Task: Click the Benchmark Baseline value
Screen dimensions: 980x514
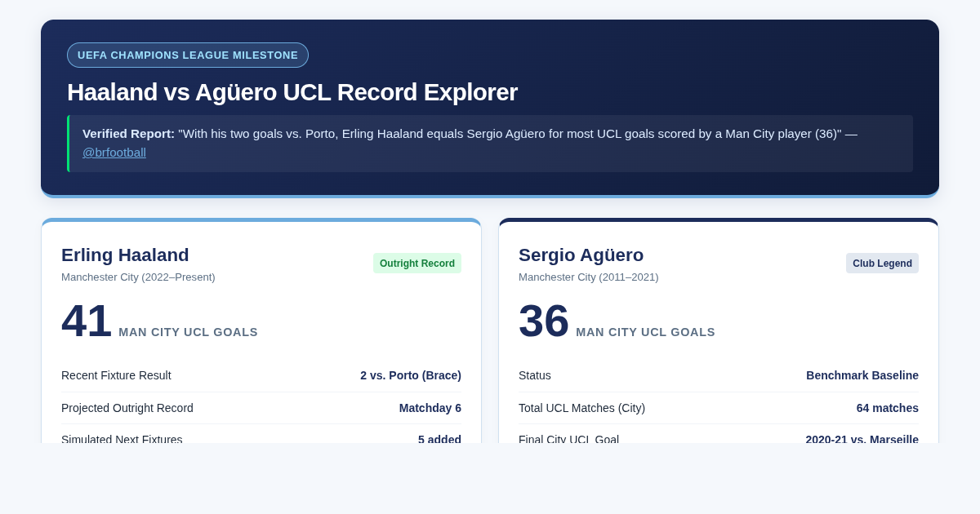Action: coord(862,375)
